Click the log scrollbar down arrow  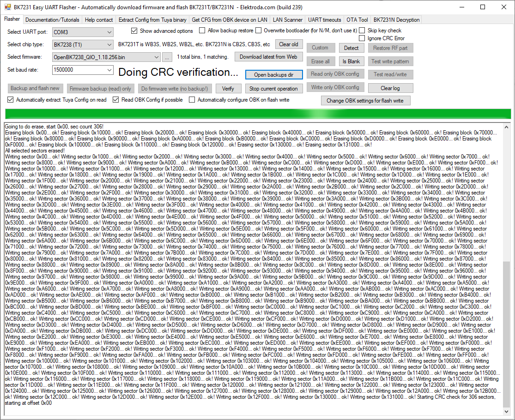[507, 412]
